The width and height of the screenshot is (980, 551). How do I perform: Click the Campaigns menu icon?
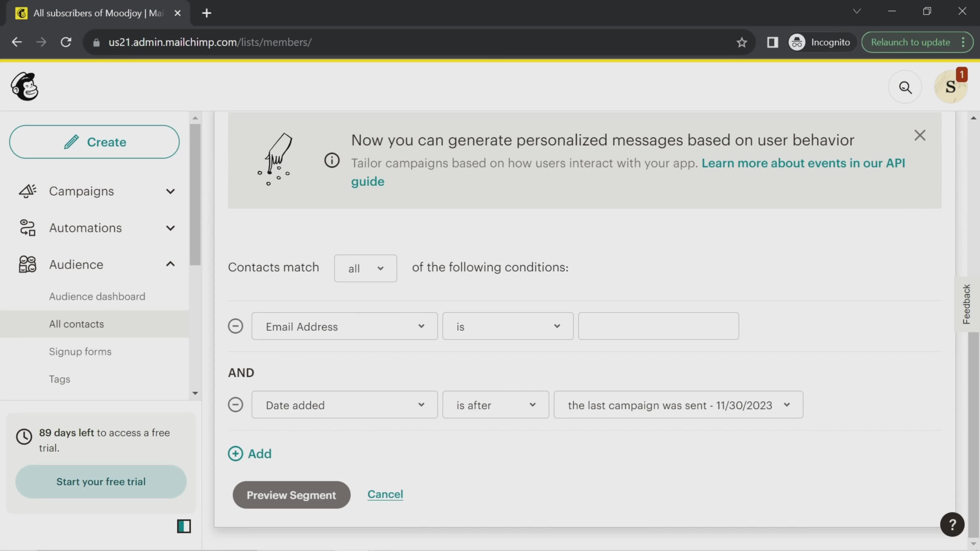(x=27, y=191)
